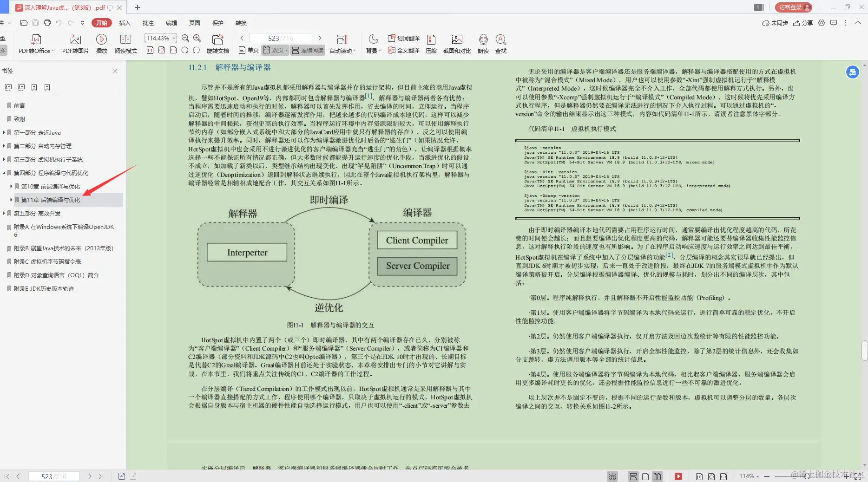
Task: Select the PDF转图片 tool
Action: coord(75,43)
